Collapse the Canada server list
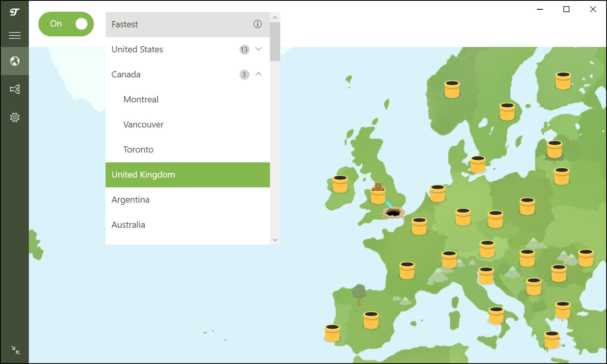This screenshot has width=607, height=364. point(258,74)
